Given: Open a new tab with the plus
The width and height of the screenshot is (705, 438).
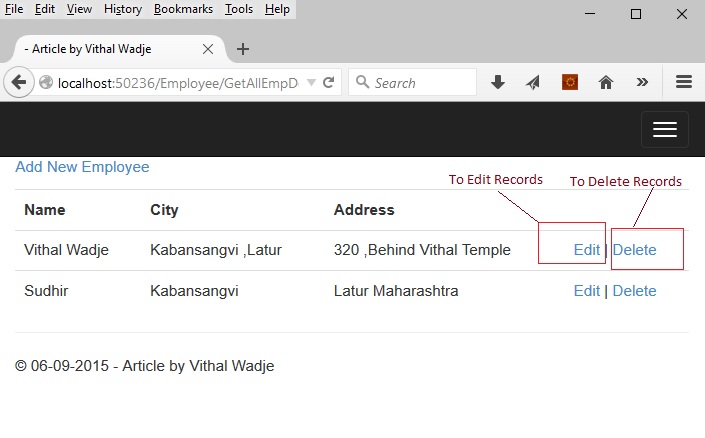Looking at the screenshot, I should [243, 49].
